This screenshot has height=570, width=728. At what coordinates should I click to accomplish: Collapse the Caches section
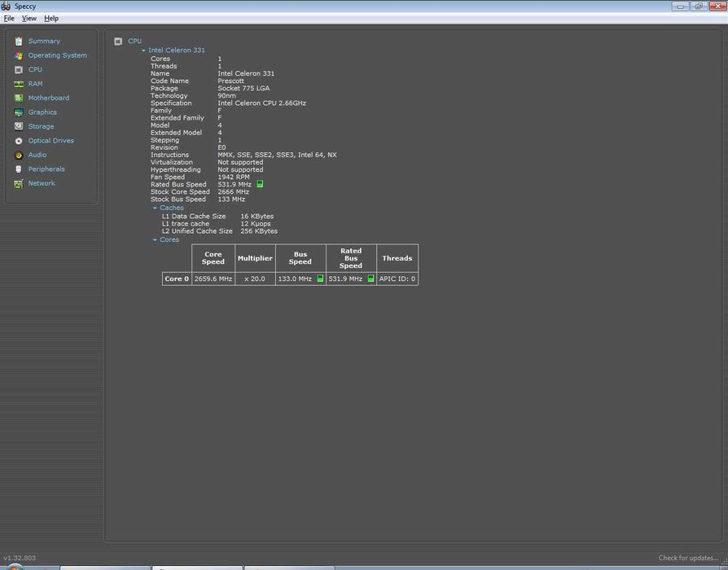click(x=155, y=208)
